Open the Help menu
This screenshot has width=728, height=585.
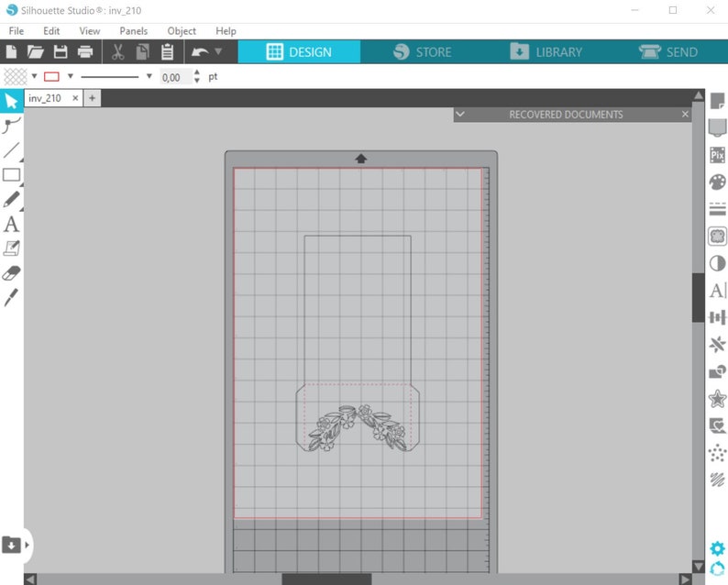[x=226, y=30]
